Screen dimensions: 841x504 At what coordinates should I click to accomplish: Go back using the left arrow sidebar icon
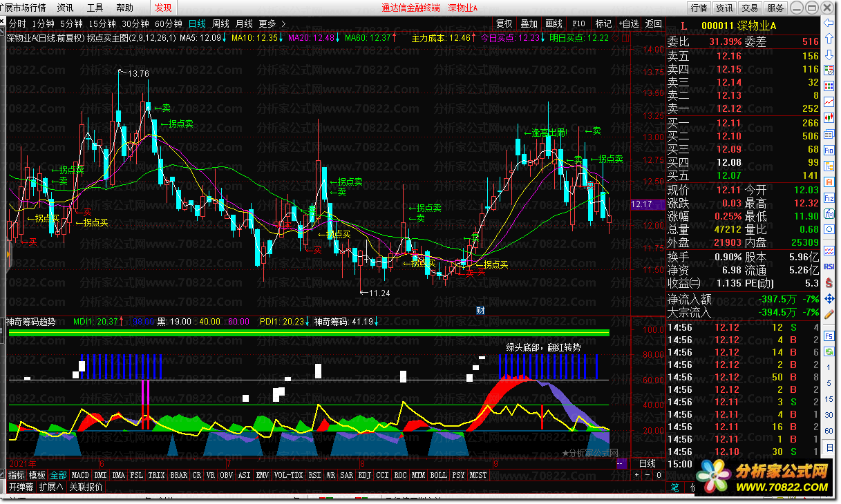click(829, 23)
